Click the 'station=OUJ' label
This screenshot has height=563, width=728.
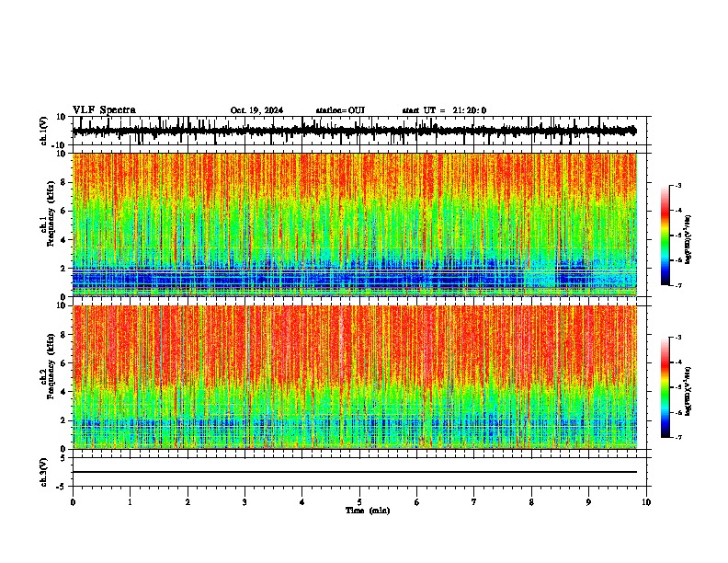click(340, 110)
